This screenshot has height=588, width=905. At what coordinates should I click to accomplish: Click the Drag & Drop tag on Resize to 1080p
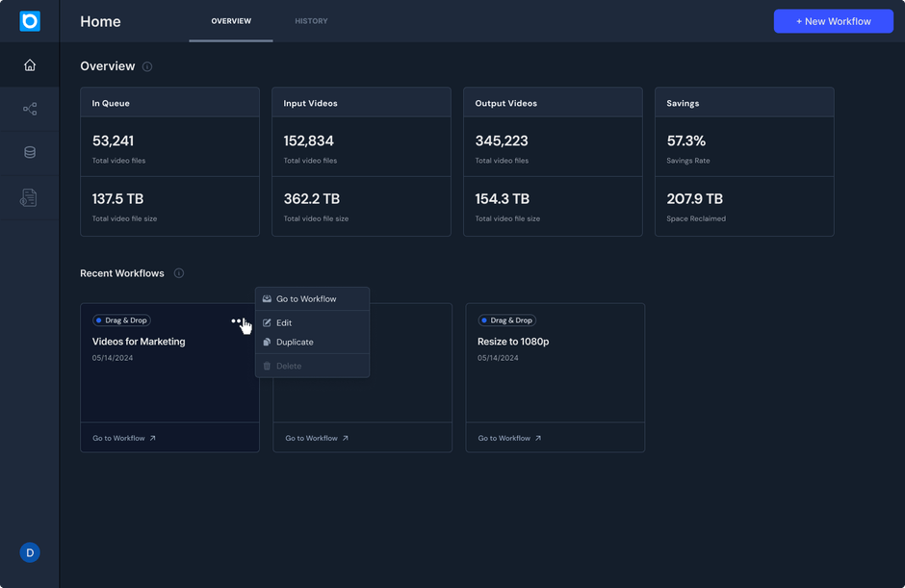pyautogui.click(x=506, y=320)
